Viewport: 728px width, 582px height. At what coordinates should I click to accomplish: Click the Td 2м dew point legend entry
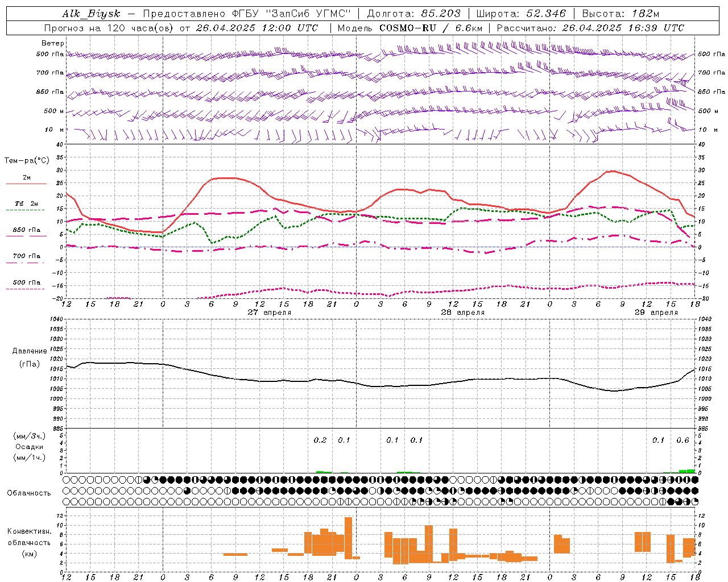pos(27,203)
